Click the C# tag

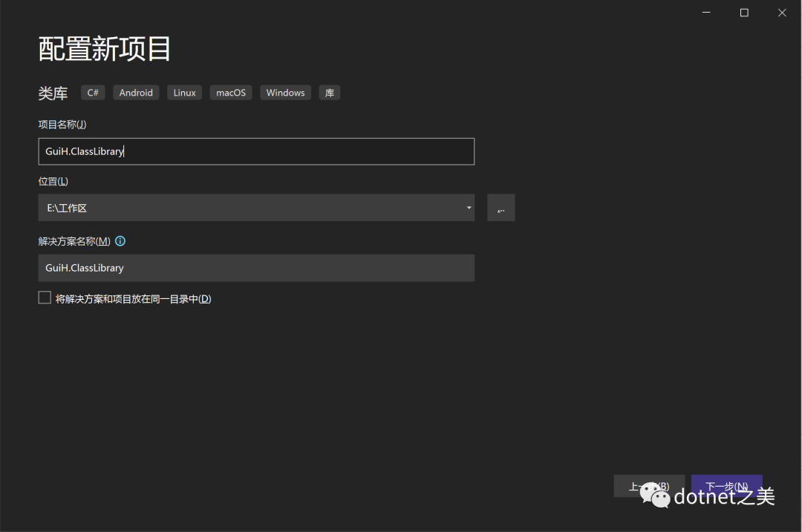93,93
